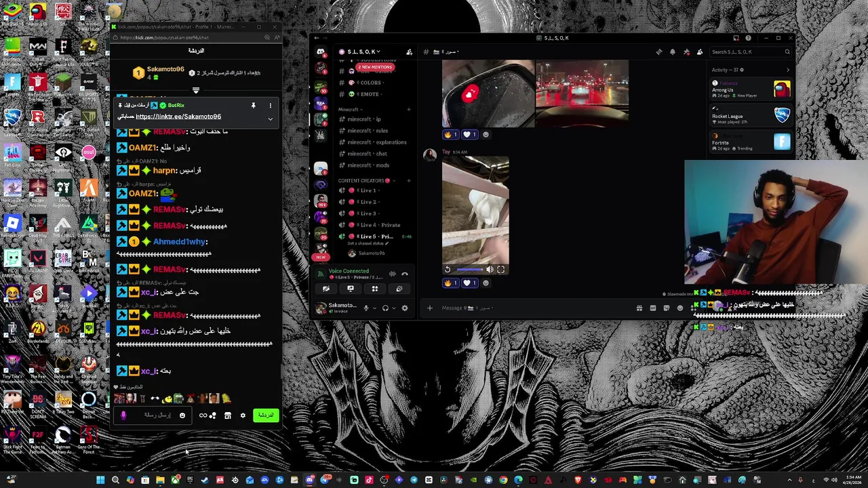Open the soundboard in Discord voice panel
This screenshot has height=488, width=868.
coord(399,289)
